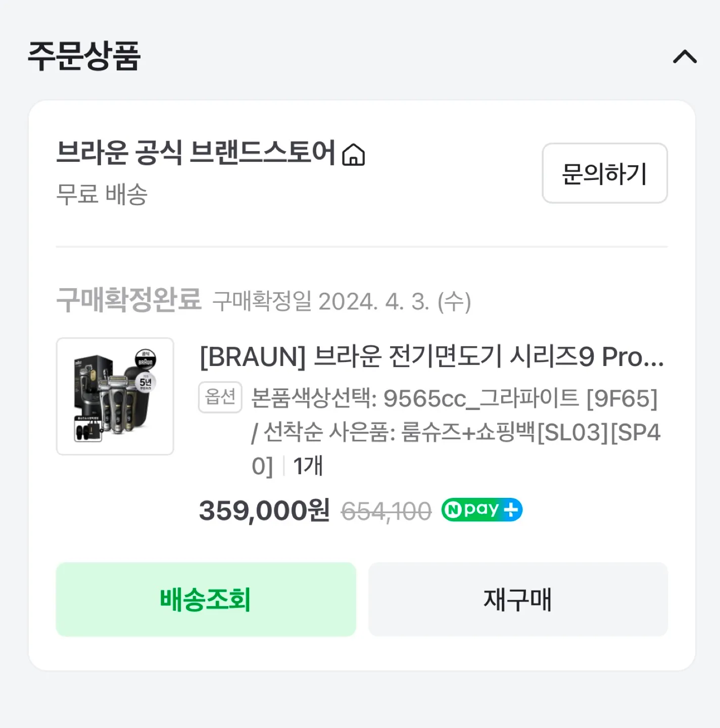This screenshot has width=720, height=728.
Task: Visit the 브라운 공식 브랜드스토어 store name
Action: tap(196, 153)
